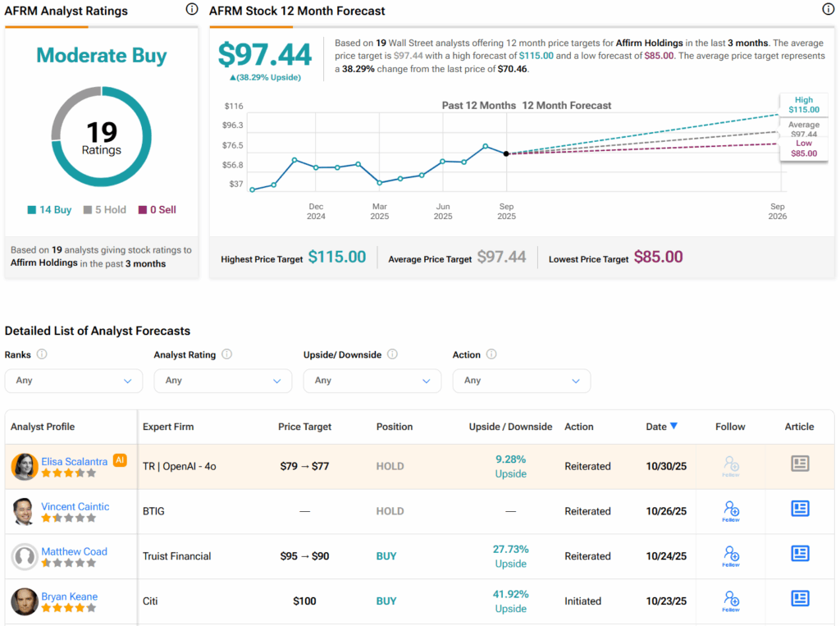Click the info icon next to Ranks

(x=42, y=354)
